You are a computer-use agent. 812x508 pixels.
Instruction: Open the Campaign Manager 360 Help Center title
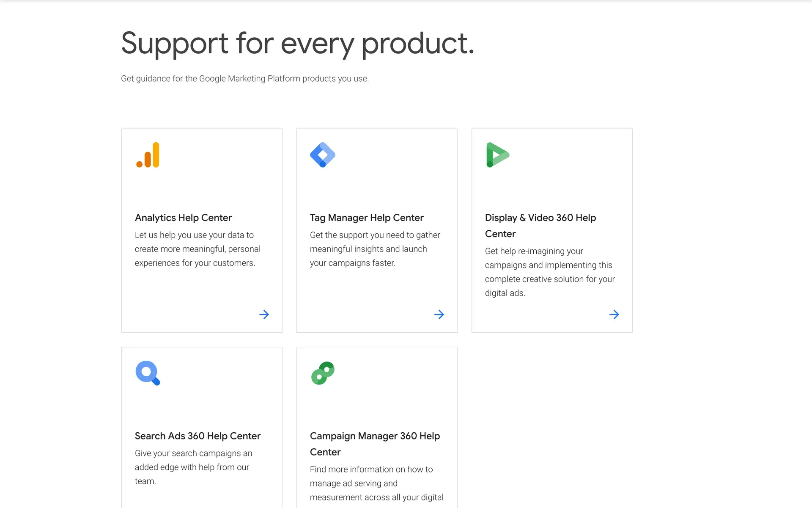374,444
